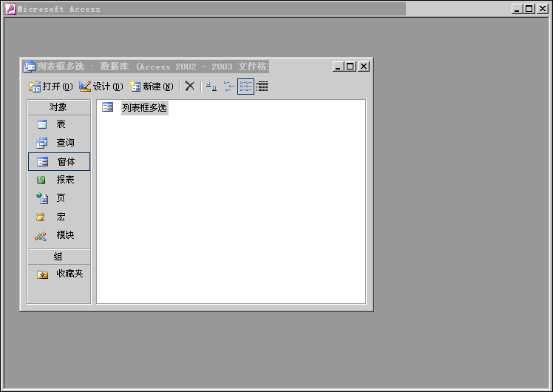Switch to small icons view

point(228,87)
